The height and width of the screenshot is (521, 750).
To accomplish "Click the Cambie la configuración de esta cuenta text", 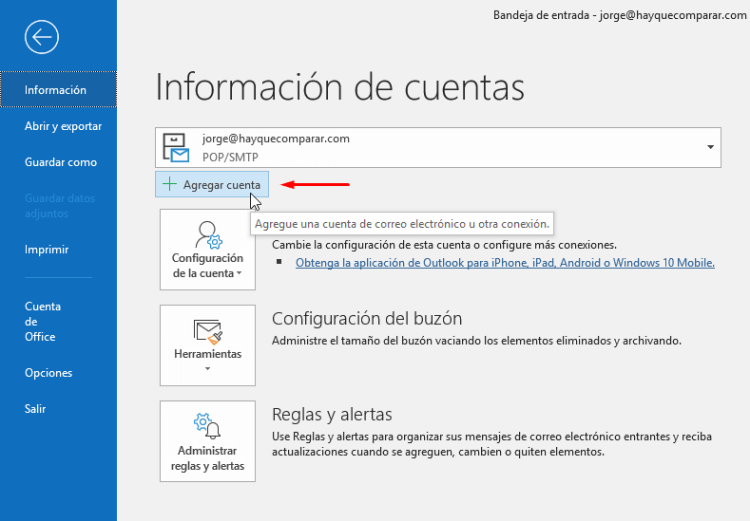I will coord(444,245).
